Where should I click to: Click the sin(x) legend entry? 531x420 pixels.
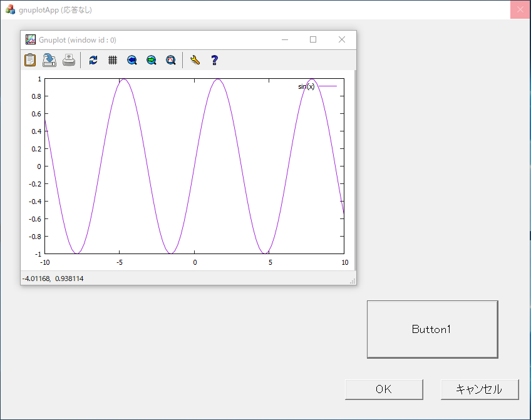point(305,85)
